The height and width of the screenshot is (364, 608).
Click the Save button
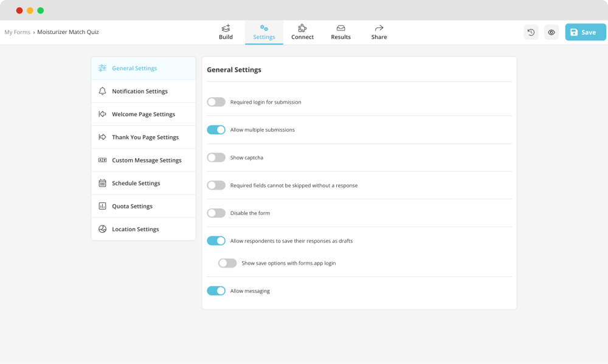(x=585, y=32)
